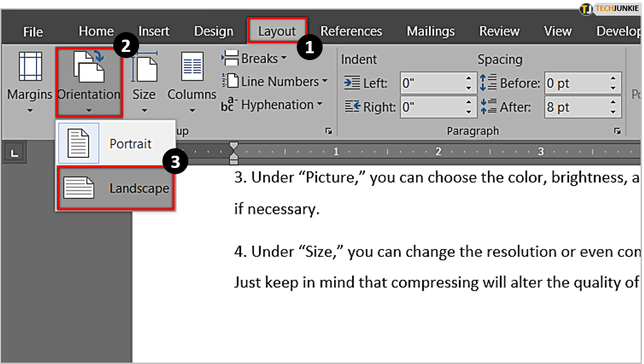The image size is (644, 364).
Task: Open the Margins icon in ribbon
Action: [29, 68]
